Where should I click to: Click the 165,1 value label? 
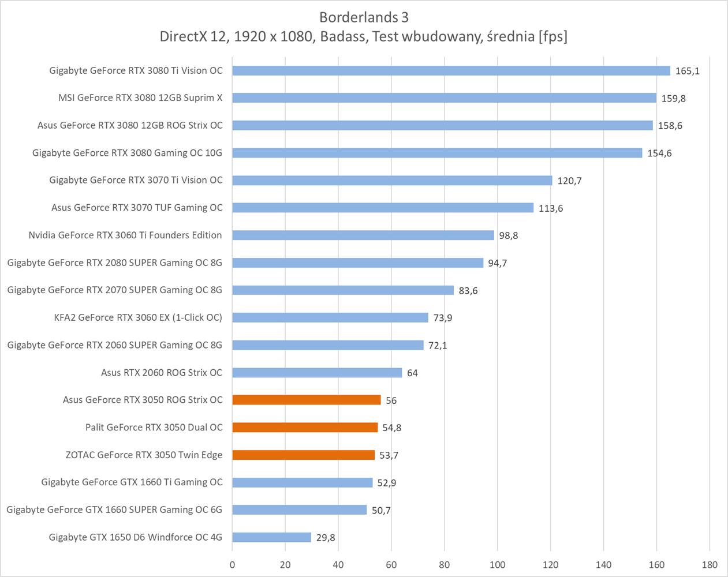687,71
